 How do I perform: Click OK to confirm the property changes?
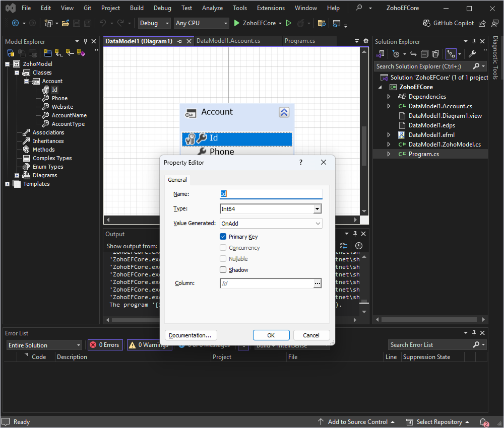click(271, 335)
